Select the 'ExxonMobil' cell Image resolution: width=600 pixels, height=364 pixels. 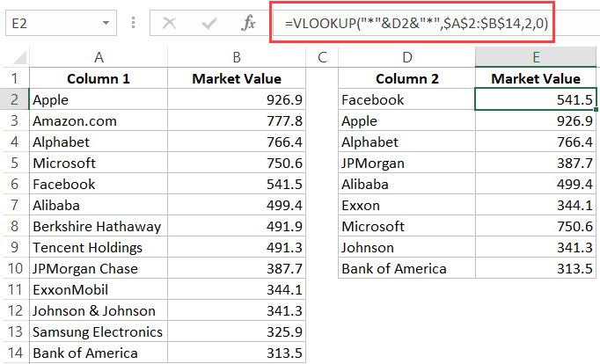coord(99,289)
